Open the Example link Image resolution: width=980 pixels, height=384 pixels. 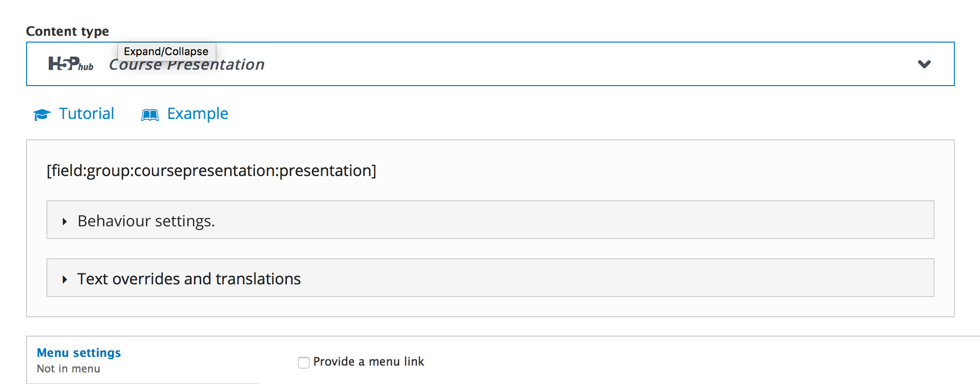pyautogui.click(x=197, y=114)
